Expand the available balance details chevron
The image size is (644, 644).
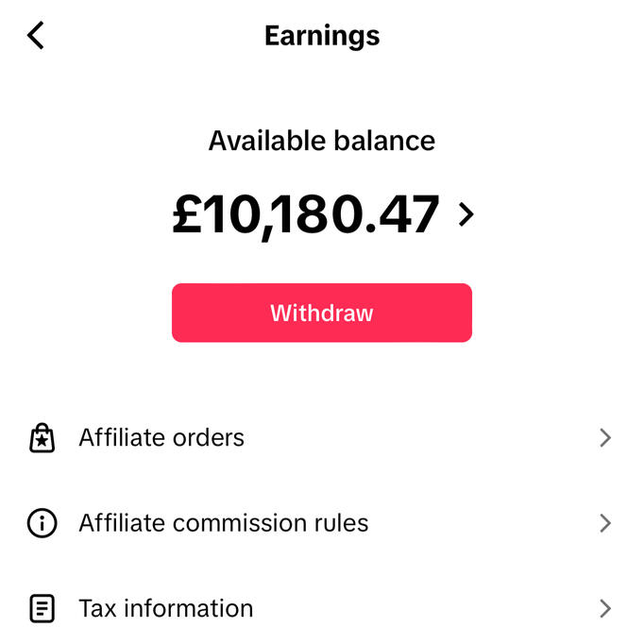point(465,215)
